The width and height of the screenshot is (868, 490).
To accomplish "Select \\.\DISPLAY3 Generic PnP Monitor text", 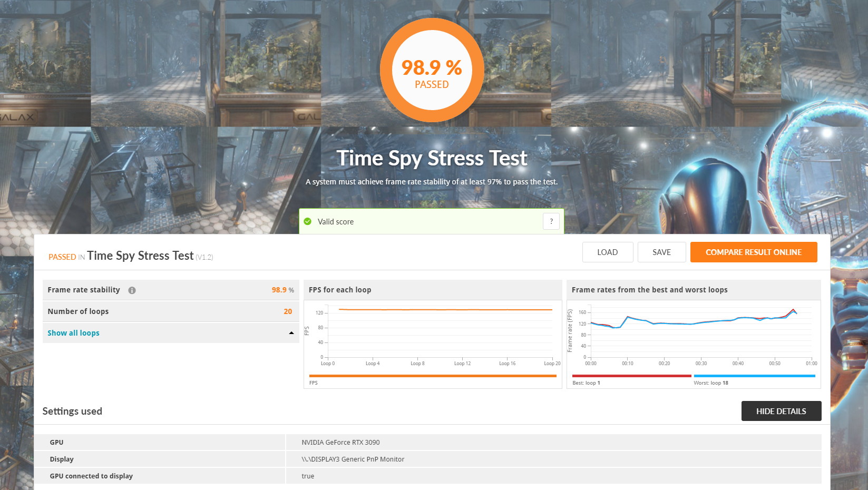I will tap(353, 459).
